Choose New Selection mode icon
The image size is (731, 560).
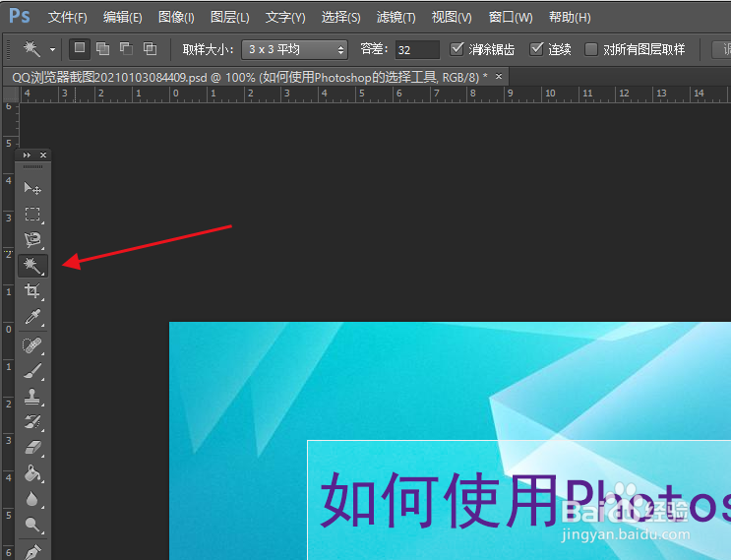click(80, 48)
